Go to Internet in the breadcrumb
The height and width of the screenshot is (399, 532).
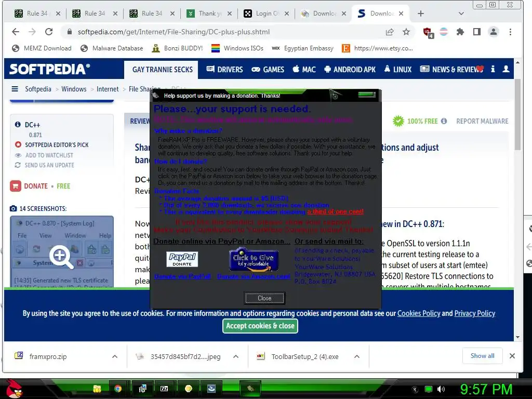pos(108,89)
